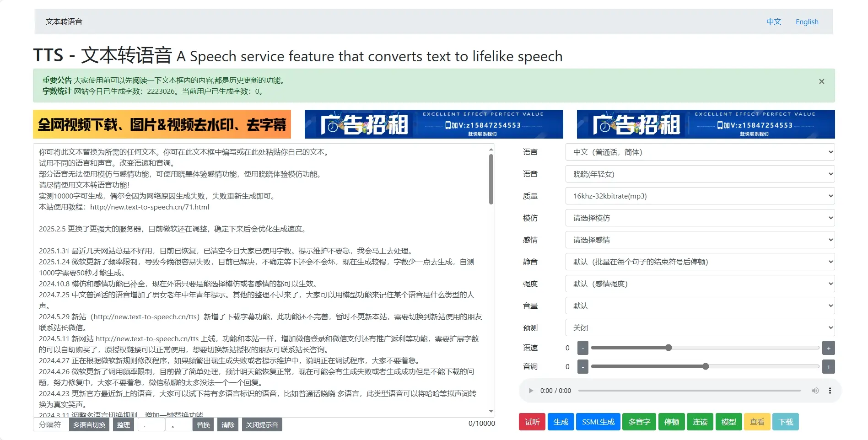
Task: Open the SSML生成 feature
Action: [x=598, y=422]
